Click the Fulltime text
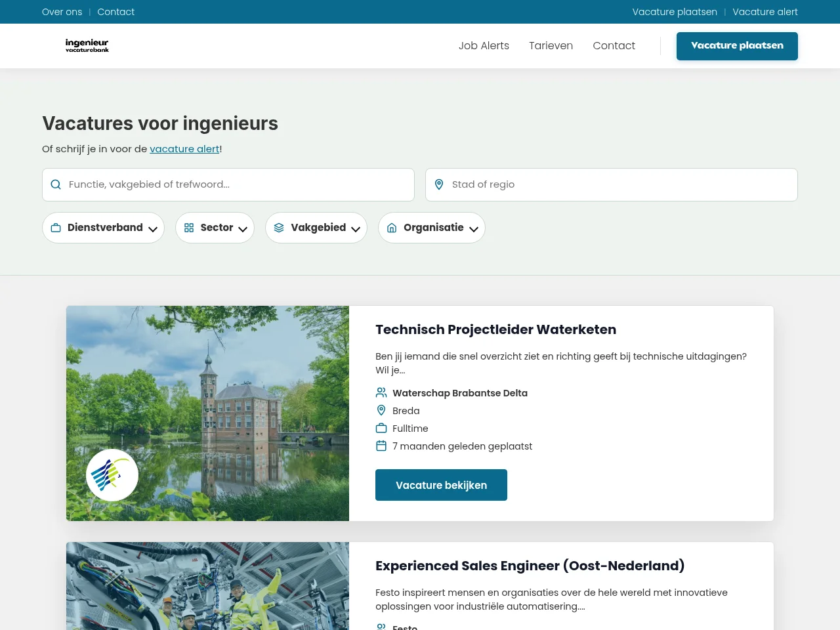Viewport: 840px width, 630px height. point(410,429)
